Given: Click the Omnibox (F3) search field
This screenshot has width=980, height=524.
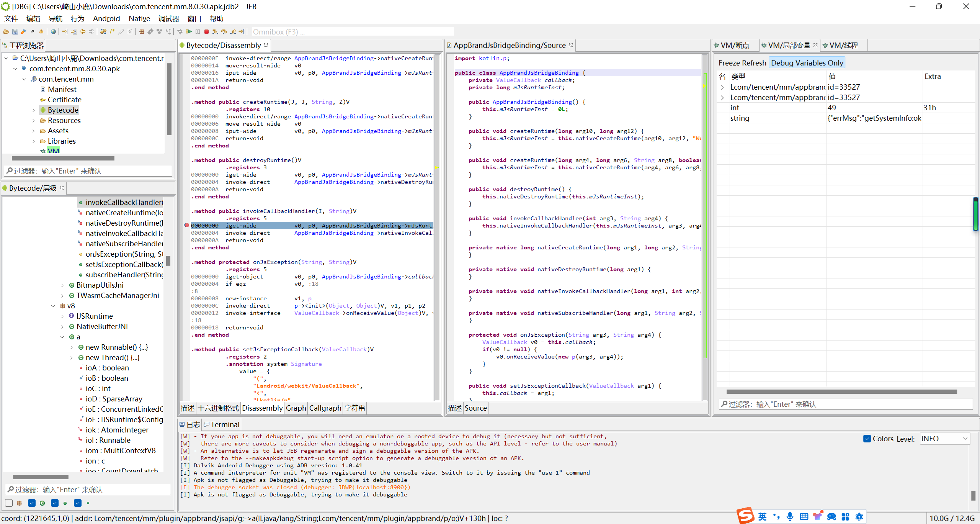Looking at the screenshot, I should [353, 32].
